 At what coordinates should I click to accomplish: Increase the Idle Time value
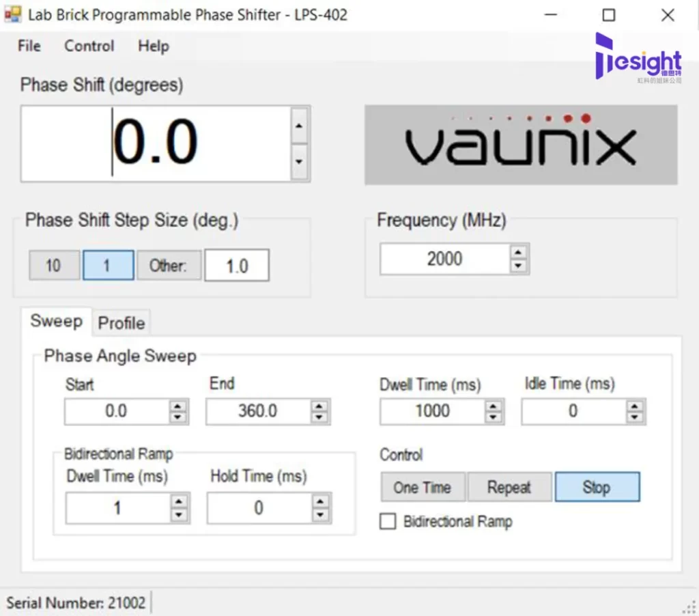point(635,406)
